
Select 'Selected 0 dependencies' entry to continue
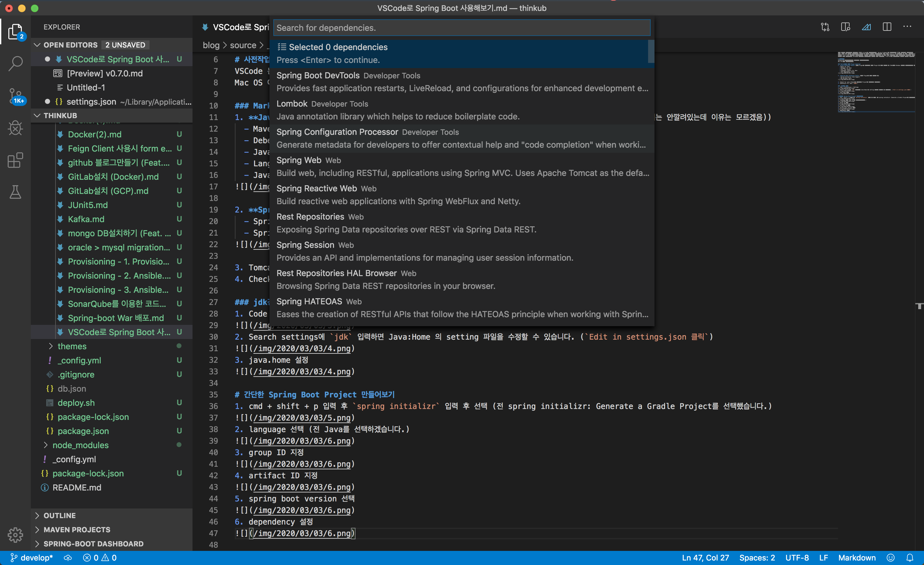[462, 53]
